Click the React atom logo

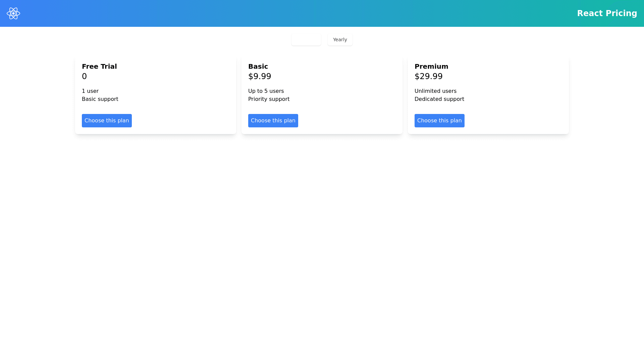(x=13, y=13)
